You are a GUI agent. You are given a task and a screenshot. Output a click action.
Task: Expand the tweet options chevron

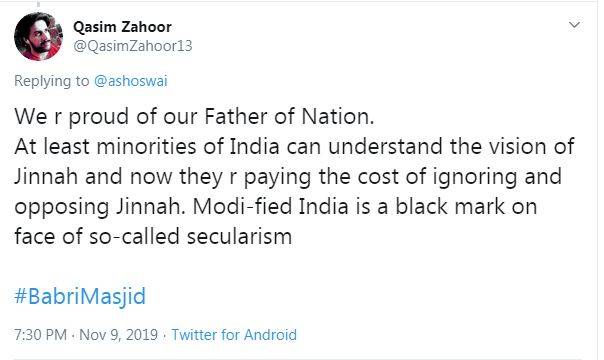[x=574, y=25]
